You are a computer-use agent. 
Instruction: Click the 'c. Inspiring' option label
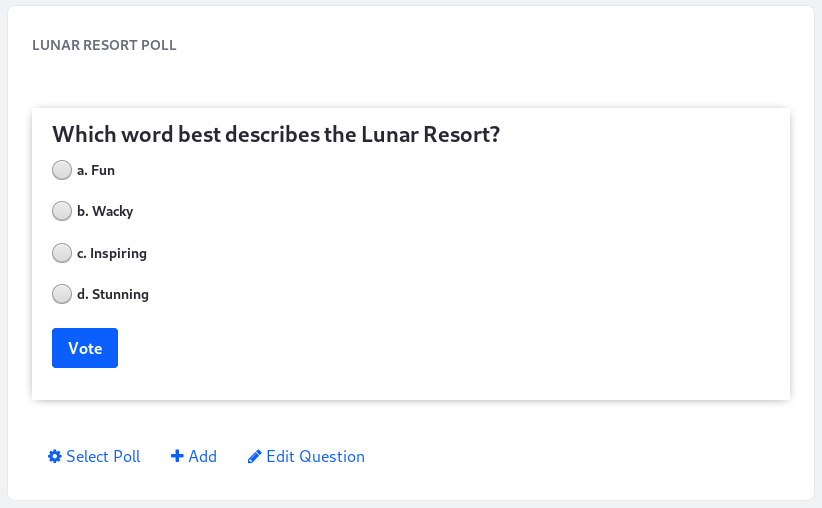tap(112, 253)
